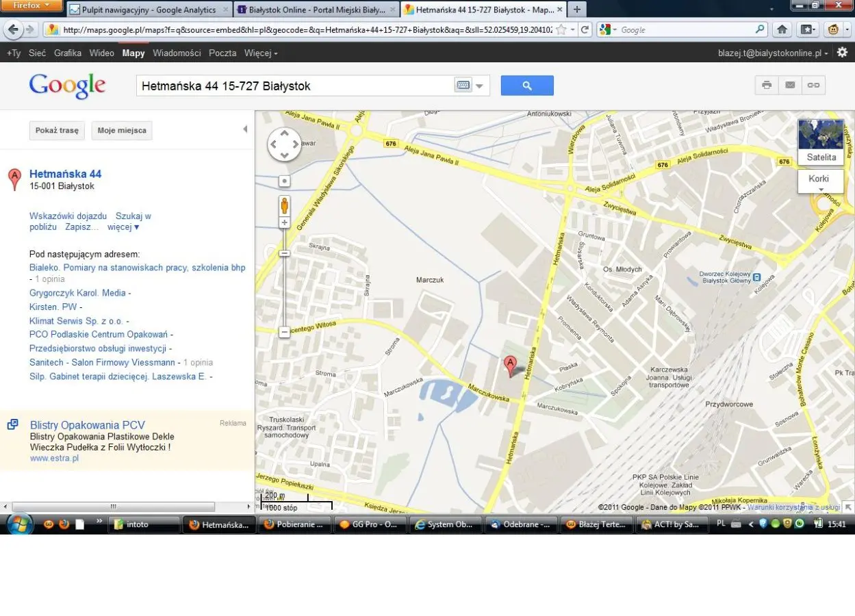Open the Korki traffic dropdown
Screen dimensions: 855x616
821,181
